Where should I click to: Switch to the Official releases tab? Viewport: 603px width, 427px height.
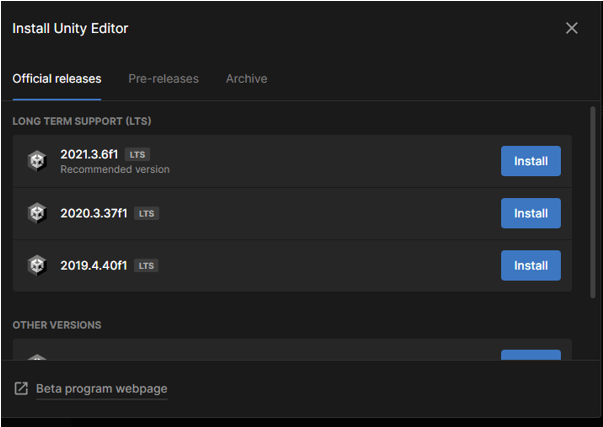[57, 79]
